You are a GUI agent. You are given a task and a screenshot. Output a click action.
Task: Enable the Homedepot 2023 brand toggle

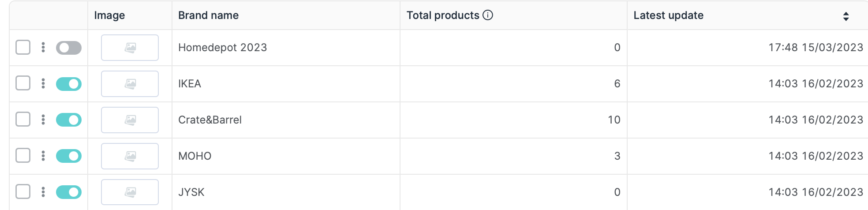(x=69, y=48)
